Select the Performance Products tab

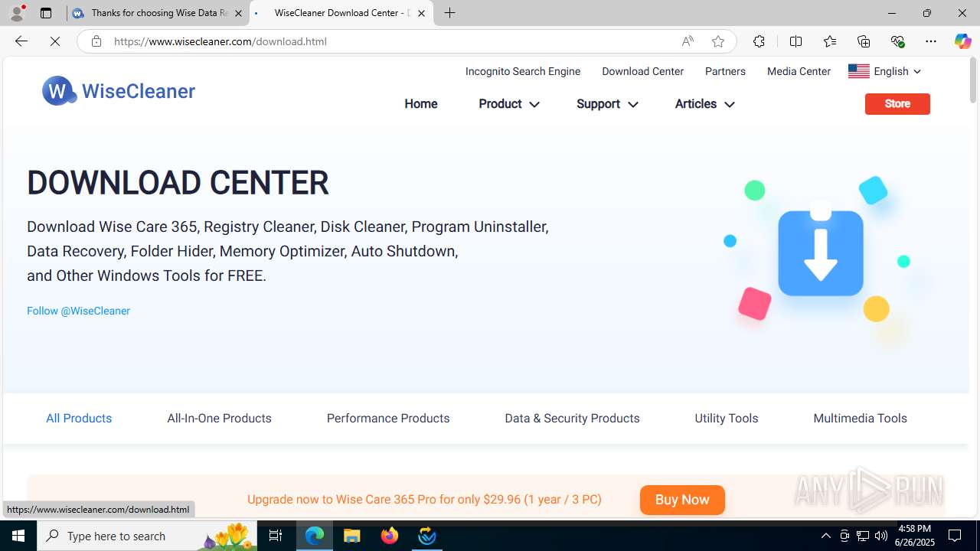[388, 418]
